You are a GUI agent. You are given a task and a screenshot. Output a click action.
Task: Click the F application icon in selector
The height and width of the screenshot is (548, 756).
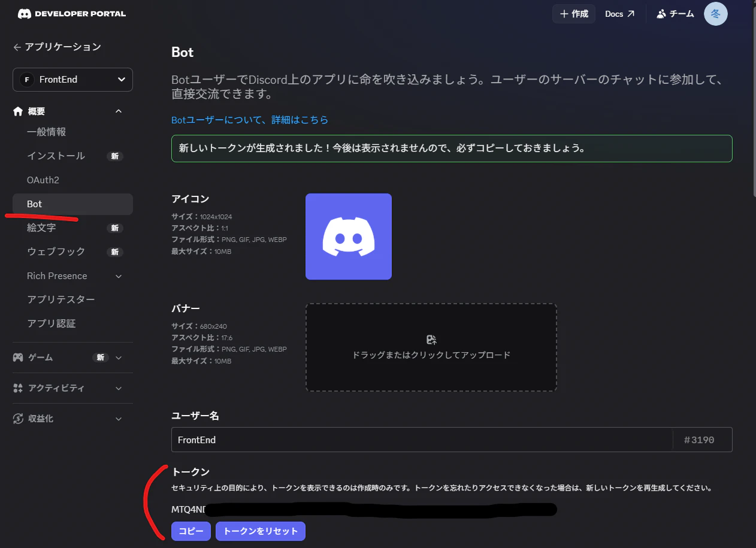26,80
